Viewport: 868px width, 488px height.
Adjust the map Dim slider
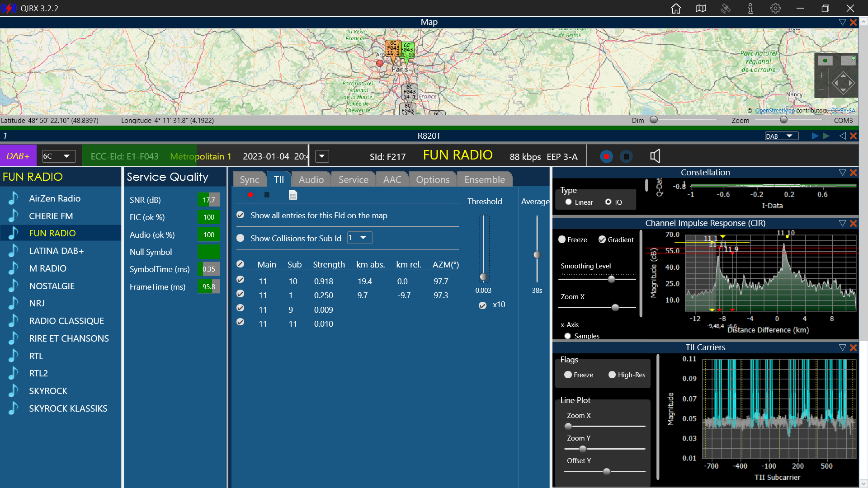(654, 120)
